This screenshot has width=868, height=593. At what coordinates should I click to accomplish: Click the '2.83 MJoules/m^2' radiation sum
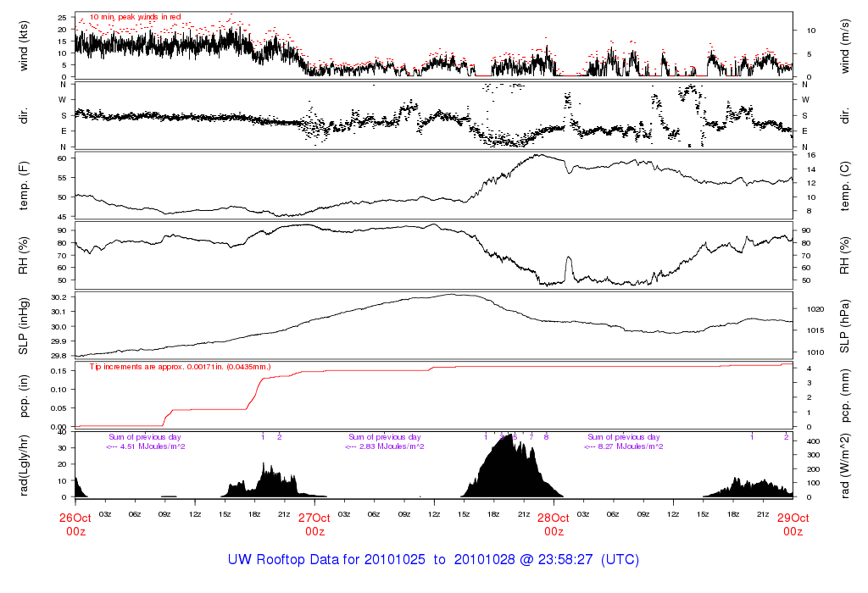(x=392, y=446)
